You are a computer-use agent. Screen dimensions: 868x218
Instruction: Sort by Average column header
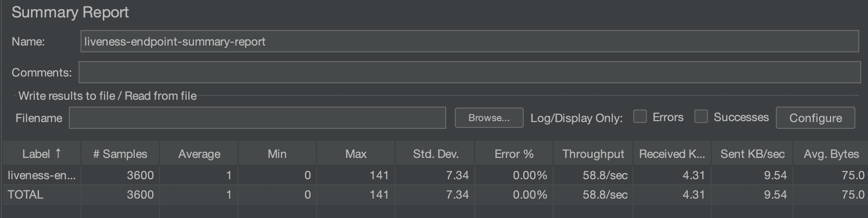point(199,154)
